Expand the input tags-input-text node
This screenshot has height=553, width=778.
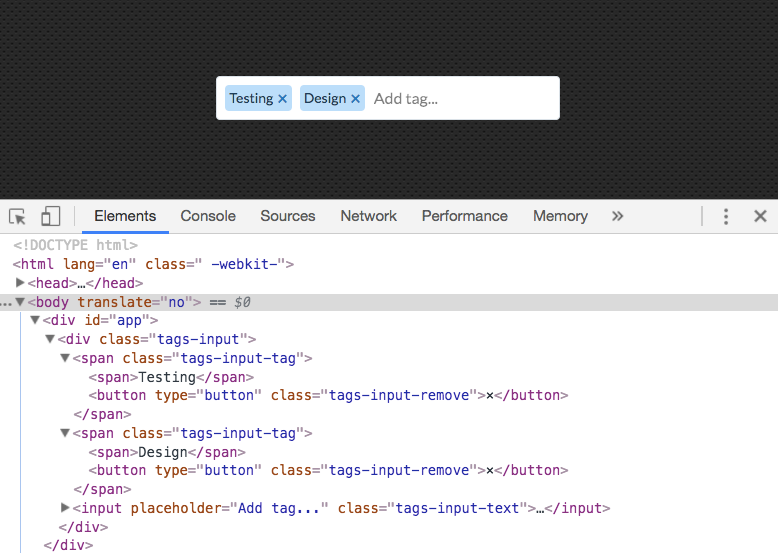tap(65, 507)
